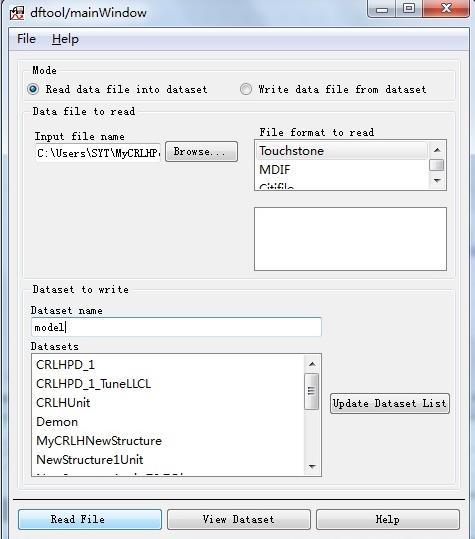
Task: Click file format list scroll up arrow
Action: click(x=437, y=150)
